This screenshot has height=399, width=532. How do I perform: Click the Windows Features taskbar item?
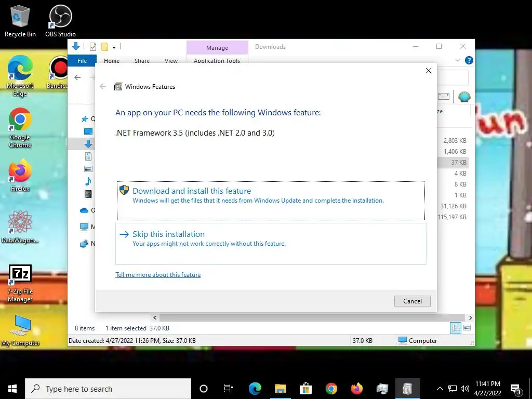tap(407, 389)
